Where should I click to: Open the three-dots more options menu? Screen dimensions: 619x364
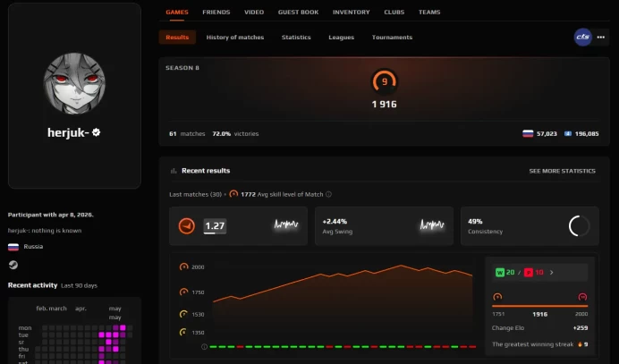pos(601,37)
